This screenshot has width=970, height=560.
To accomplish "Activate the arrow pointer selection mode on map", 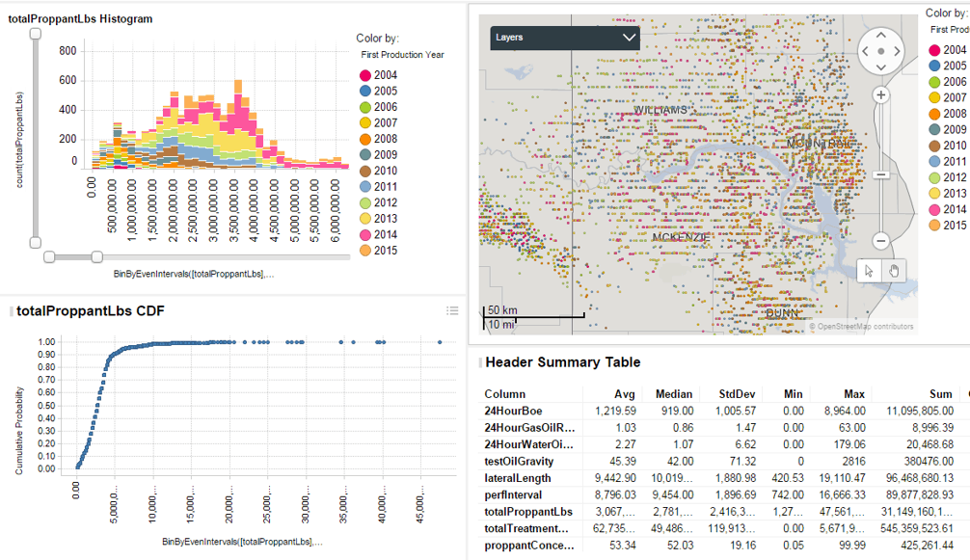I will 870,271.
